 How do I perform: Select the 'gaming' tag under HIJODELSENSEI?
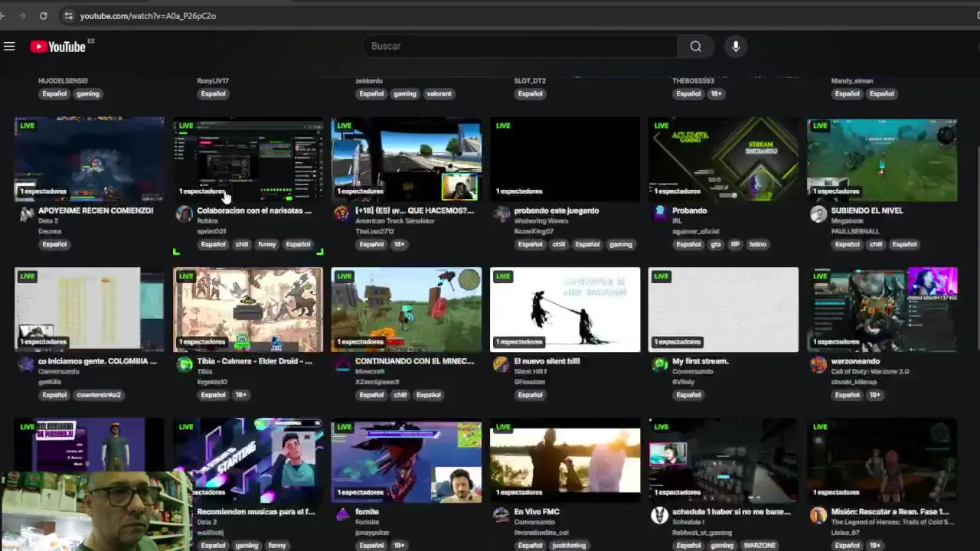pos(87,94)
